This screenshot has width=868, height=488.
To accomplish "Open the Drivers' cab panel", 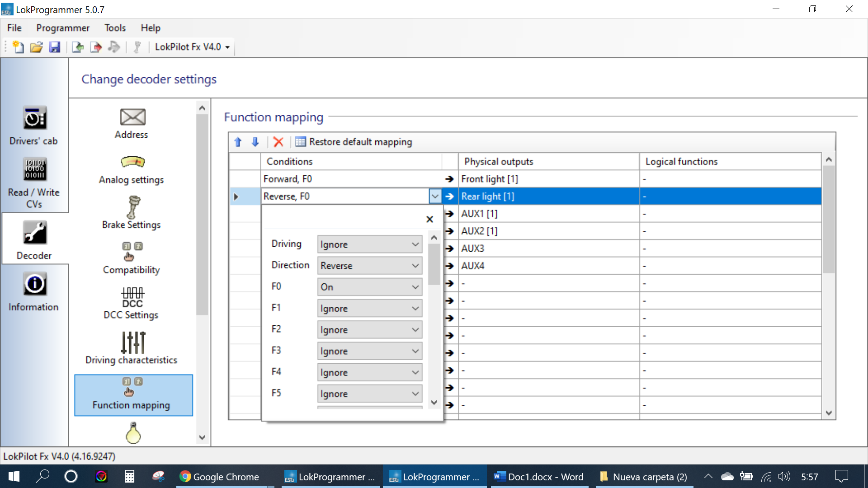I will pos(34,126).
